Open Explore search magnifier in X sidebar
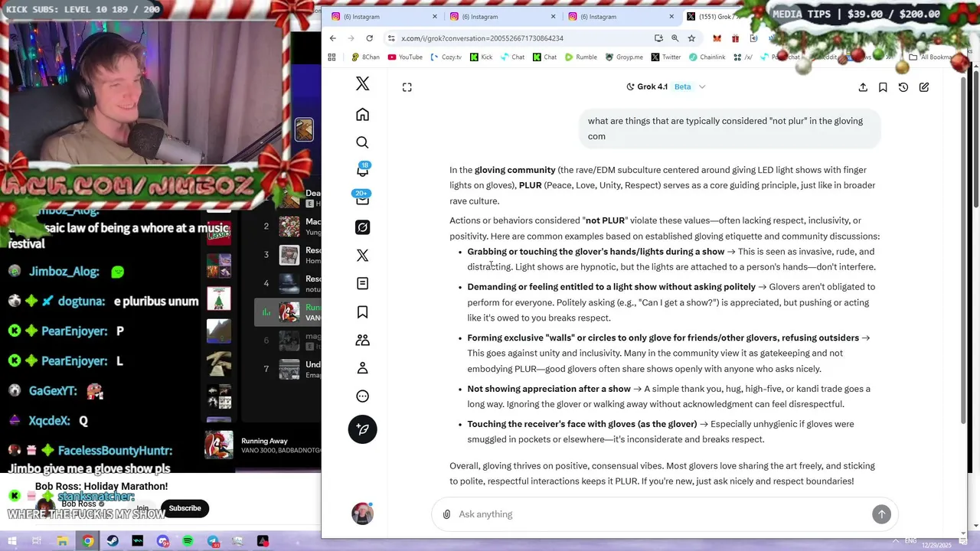The image size is (980, 551). tap(362, 142)
